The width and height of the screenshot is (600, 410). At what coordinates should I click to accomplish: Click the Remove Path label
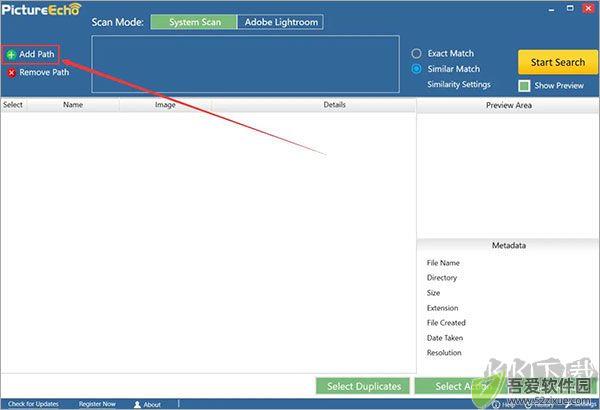coord(44,72)
